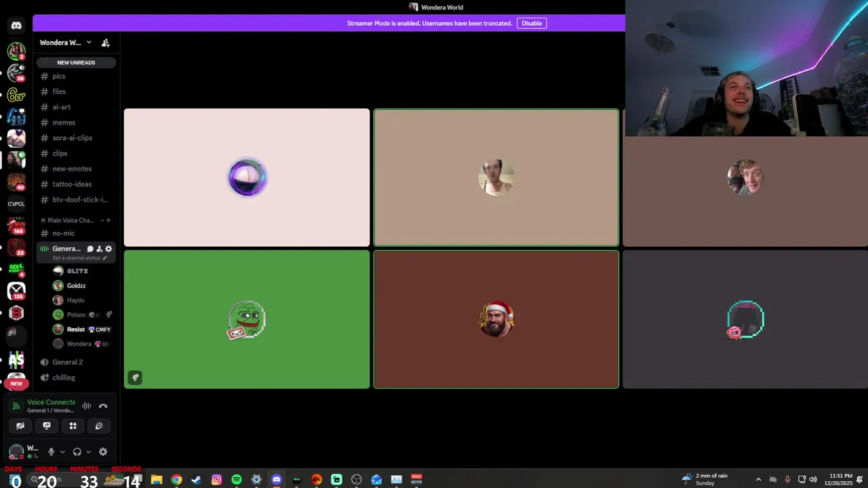868x488 pixels.
Task: Open the server icon with badge 135
Action: pyautogui.click(x=16, y=291)
